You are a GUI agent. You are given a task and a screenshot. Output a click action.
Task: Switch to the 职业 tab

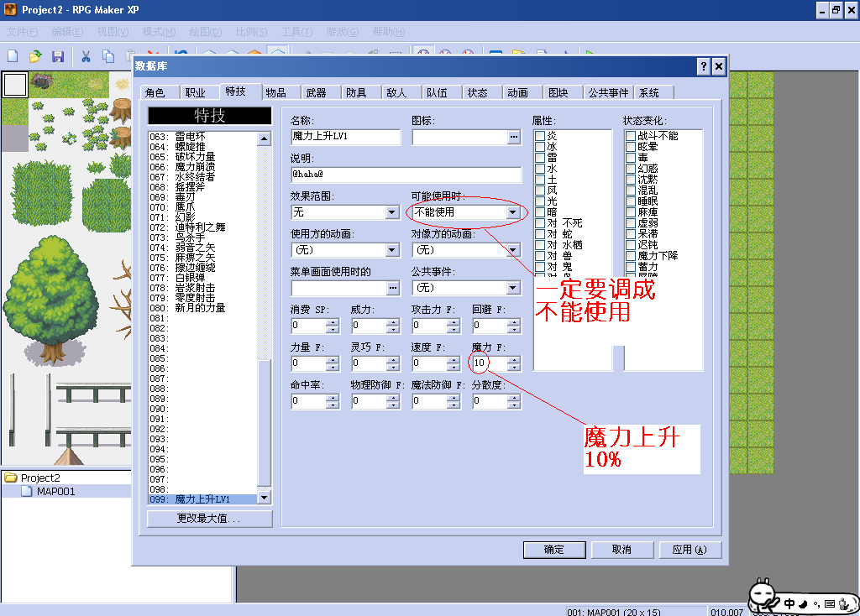(x=195, y=92)
